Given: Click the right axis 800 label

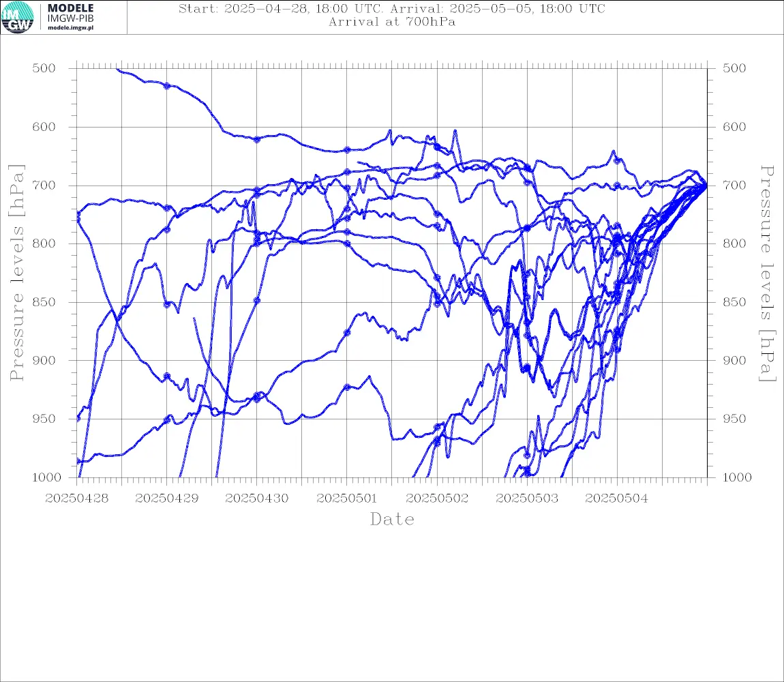Looking at the screenshot, I should 734,243.
